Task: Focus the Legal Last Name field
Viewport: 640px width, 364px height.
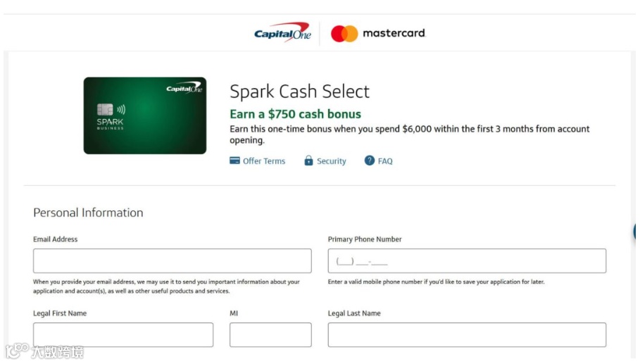Action: point(467,334)
